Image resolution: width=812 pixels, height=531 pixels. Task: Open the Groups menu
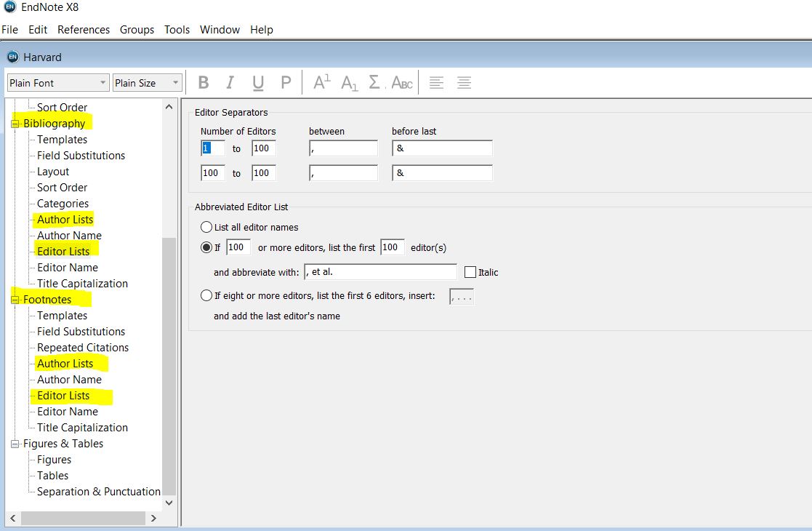(137, 30)
